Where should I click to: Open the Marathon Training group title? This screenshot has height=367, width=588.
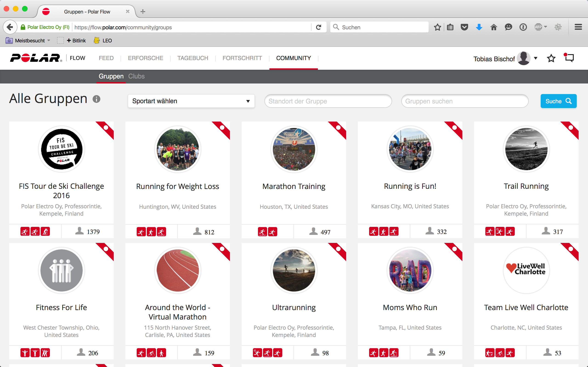tap(294, 186)
